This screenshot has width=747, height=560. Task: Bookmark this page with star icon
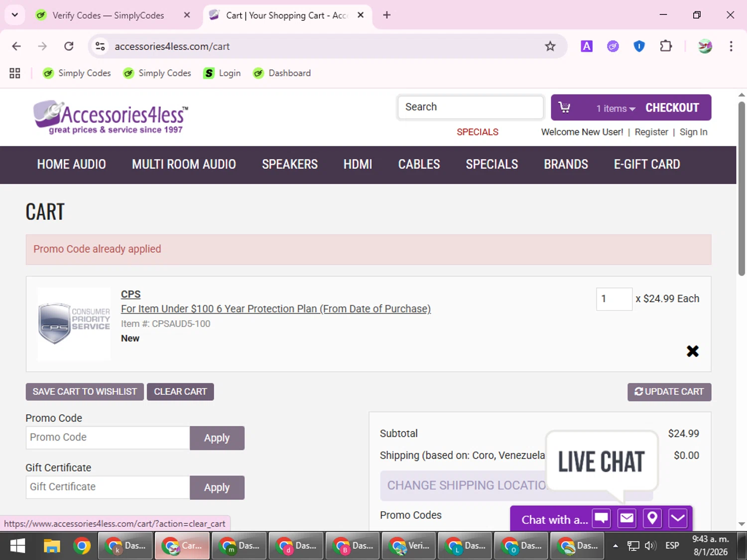pyautogui.click(x=550, y=46)
